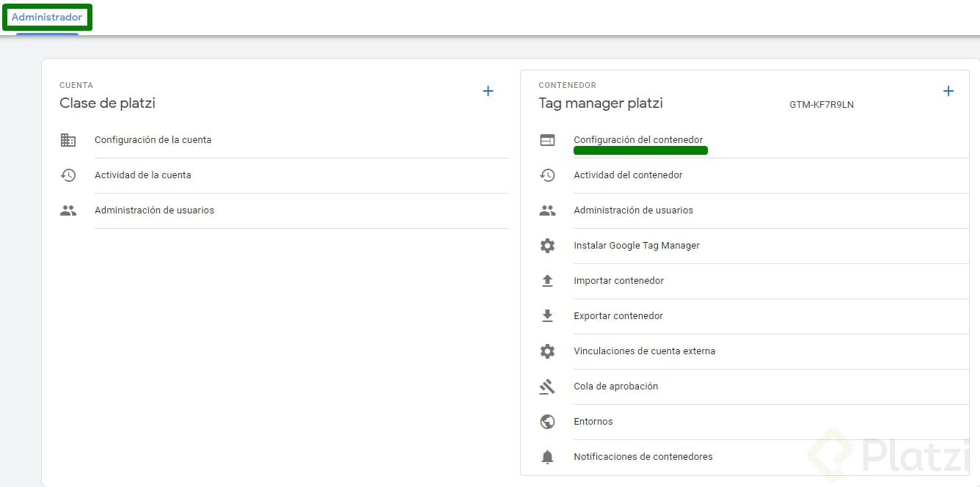Viewport: 980px width, 487px height.
Task: Click the gavel icon for Cola de aprobación
Action: 547,387
